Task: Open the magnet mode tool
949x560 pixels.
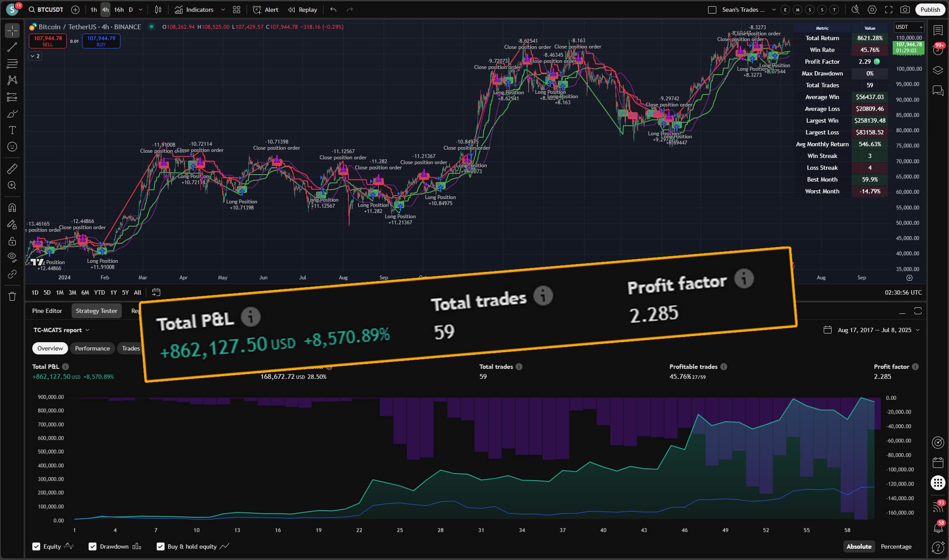Action: click(x=12, y=208)
